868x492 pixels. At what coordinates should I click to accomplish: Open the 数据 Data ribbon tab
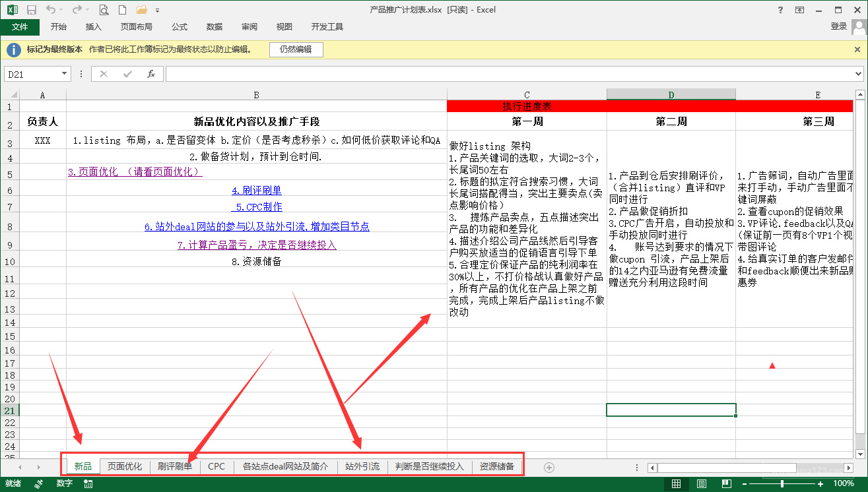215,27
